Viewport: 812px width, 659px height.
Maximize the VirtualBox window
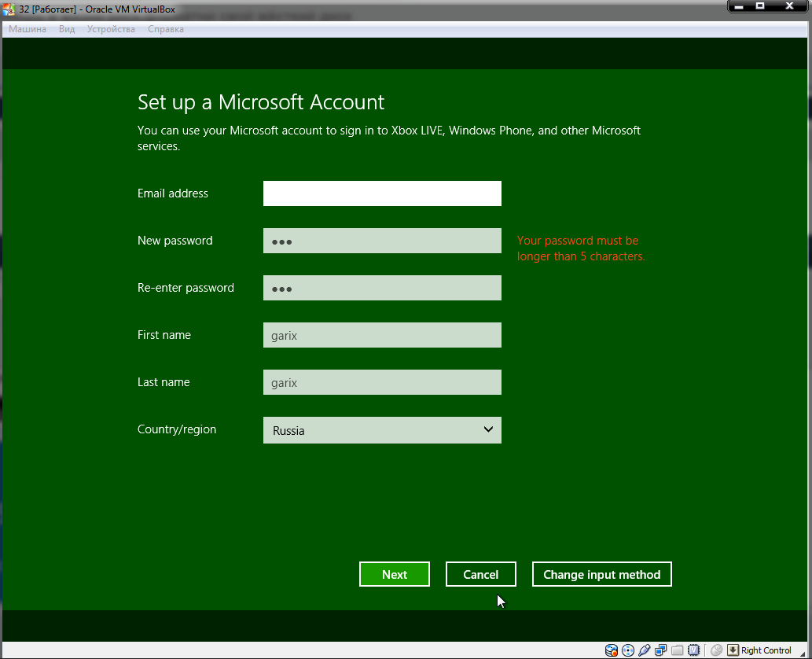[760, 6]
